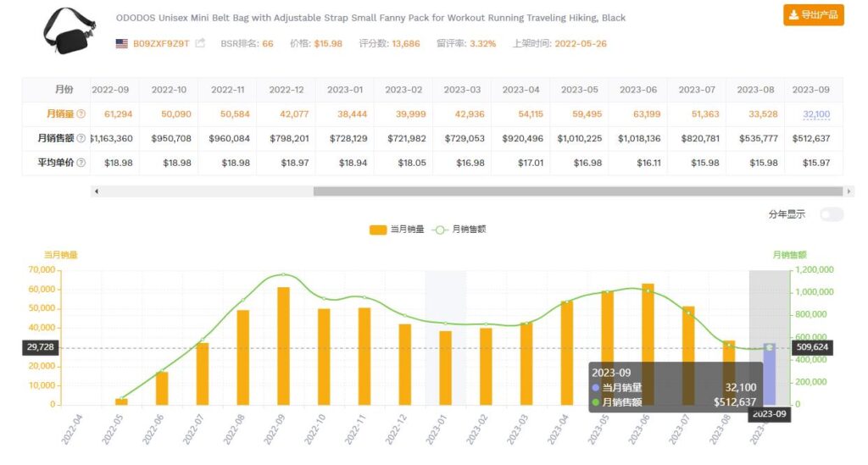Click the help icon next to 月销量
Viewport: 868px width, 465px height.
pos(81,113)
